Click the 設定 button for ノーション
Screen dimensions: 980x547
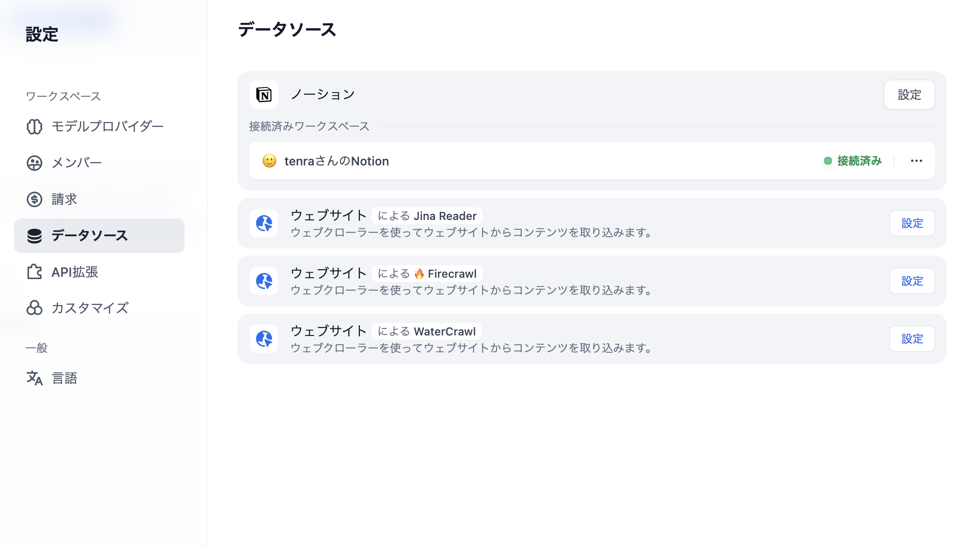(910, 95)
